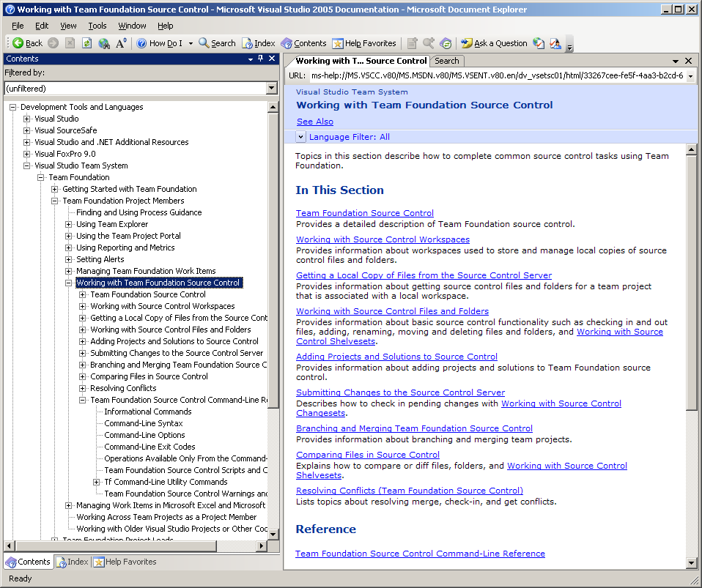This screenshot has height=588, width=702.
Task: Go back with the Back button
Action: pos(28,43)
